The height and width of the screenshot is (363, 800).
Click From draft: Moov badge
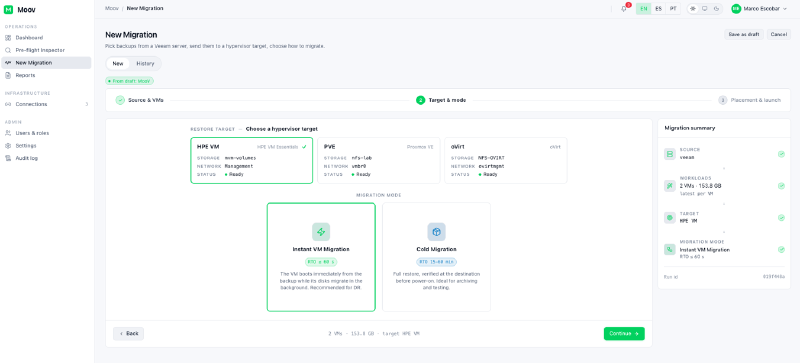tap(130, 81)
